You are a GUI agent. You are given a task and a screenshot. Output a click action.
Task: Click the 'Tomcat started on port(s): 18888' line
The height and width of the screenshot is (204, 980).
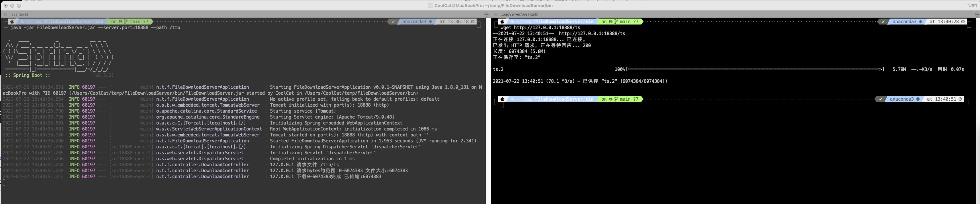click(349, 135)
